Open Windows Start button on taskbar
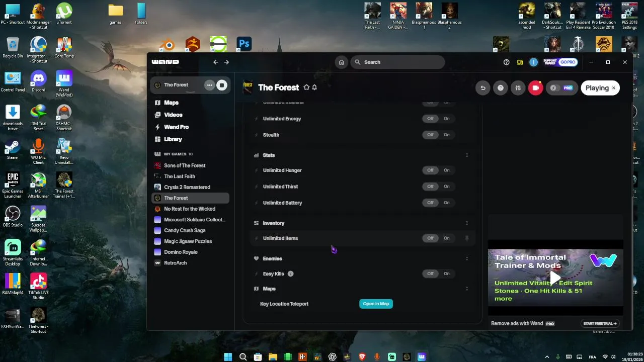644x362 pixels. click(x=228, y=357)
